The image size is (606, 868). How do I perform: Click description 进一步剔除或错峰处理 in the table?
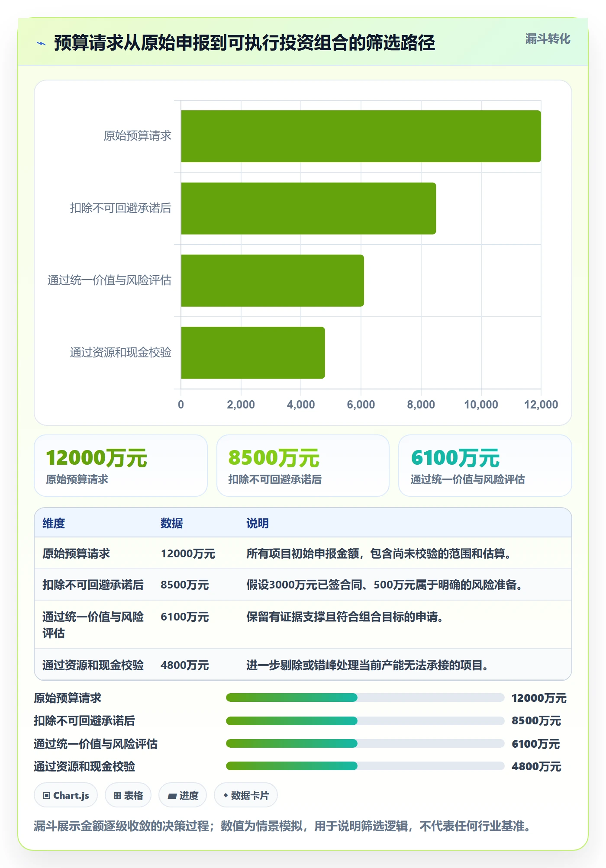click(367, 665)
